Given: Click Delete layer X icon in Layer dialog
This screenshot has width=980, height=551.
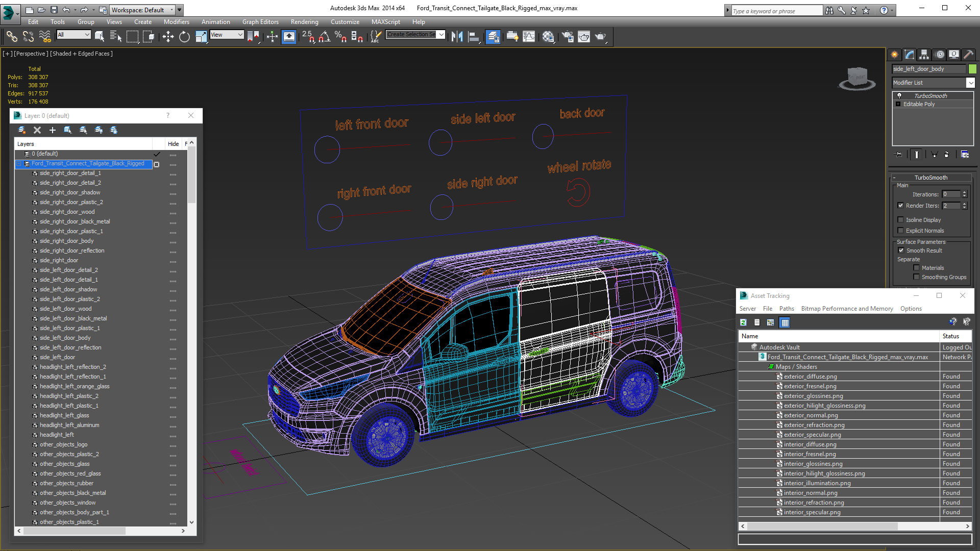Looking at the screenshot, I should point(37,130).
